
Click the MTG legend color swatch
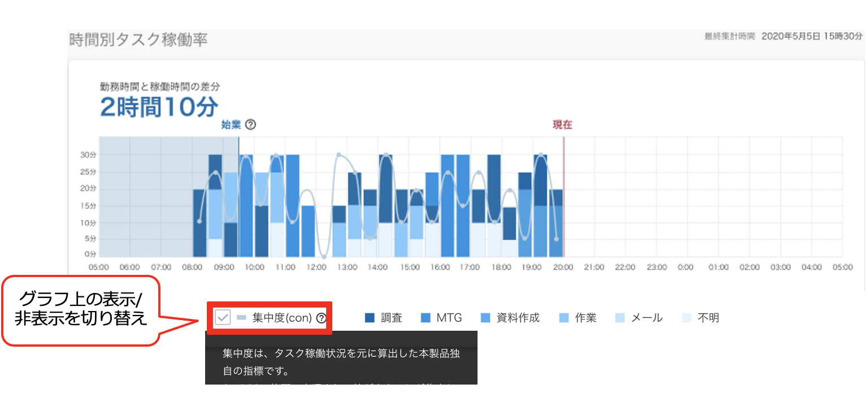(x=426, y=318)
